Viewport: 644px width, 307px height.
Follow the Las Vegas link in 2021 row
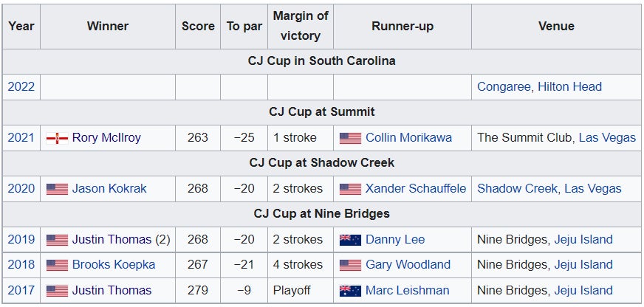tap(607, 138)
